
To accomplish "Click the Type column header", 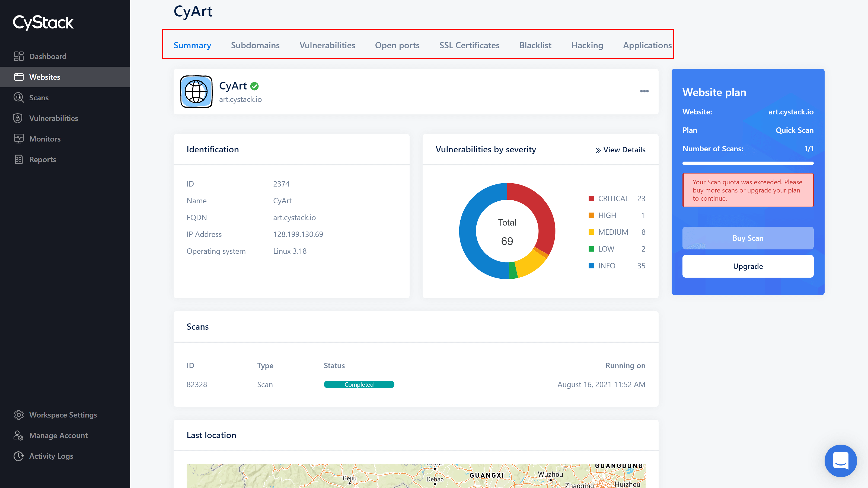I will [x=265, y=365].
